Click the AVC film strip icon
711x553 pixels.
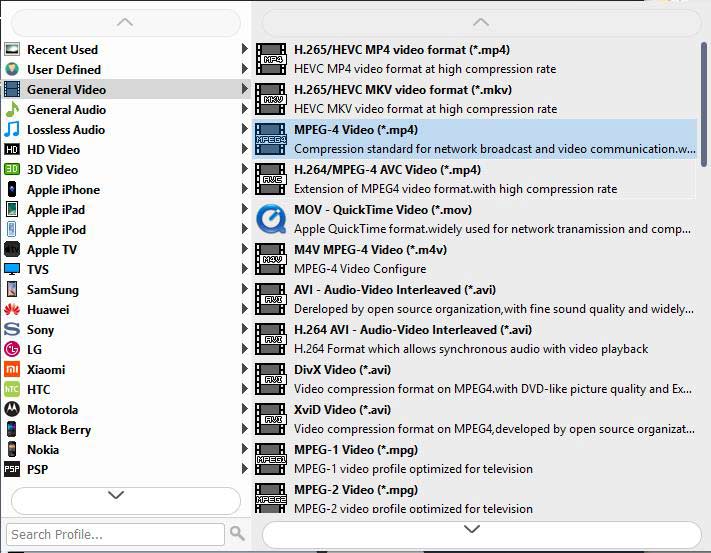[271, 179]
